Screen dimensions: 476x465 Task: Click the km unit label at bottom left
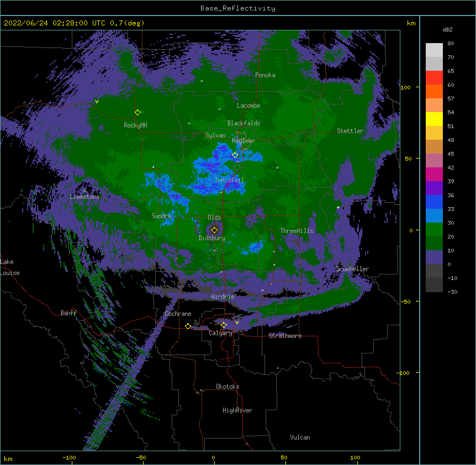point(8,459)
